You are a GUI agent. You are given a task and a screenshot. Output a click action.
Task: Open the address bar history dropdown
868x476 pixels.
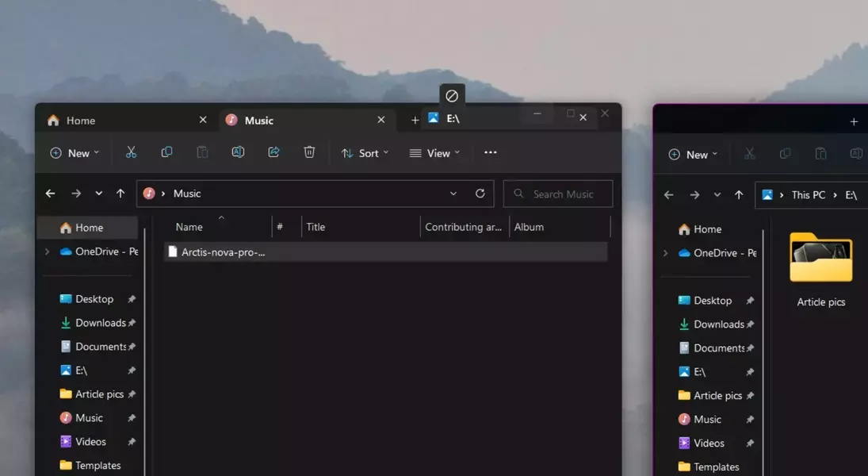tap(453, 194)
